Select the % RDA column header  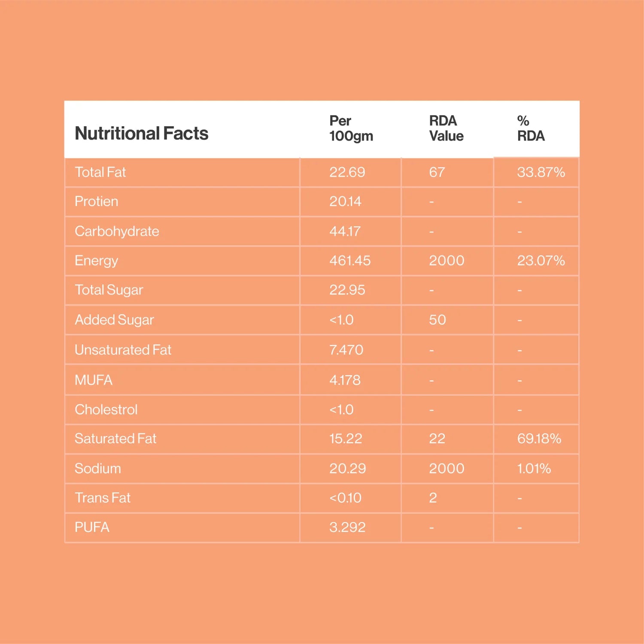click(531, 128)
